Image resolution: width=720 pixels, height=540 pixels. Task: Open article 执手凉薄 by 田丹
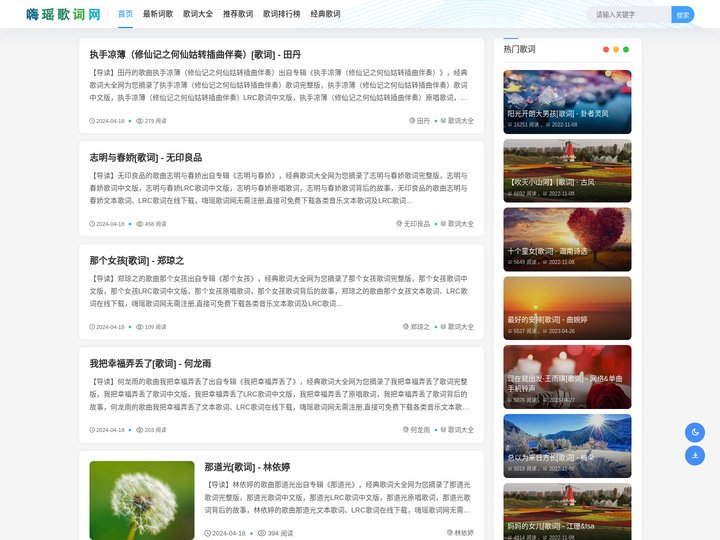(x=195, y=55)
